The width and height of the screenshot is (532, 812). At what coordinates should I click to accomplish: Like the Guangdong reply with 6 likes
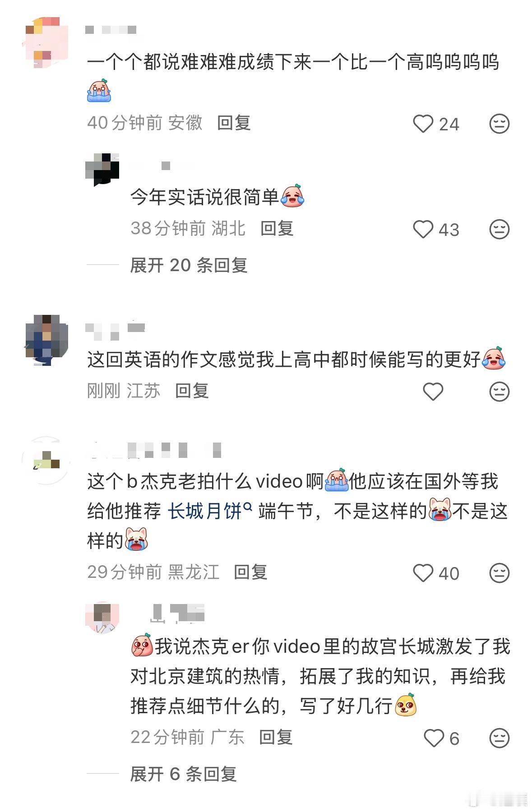[x=434, y=738]
